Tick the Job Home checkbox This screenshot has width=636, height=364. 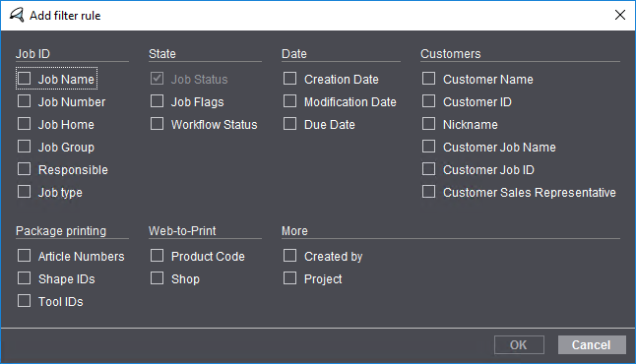24,124
